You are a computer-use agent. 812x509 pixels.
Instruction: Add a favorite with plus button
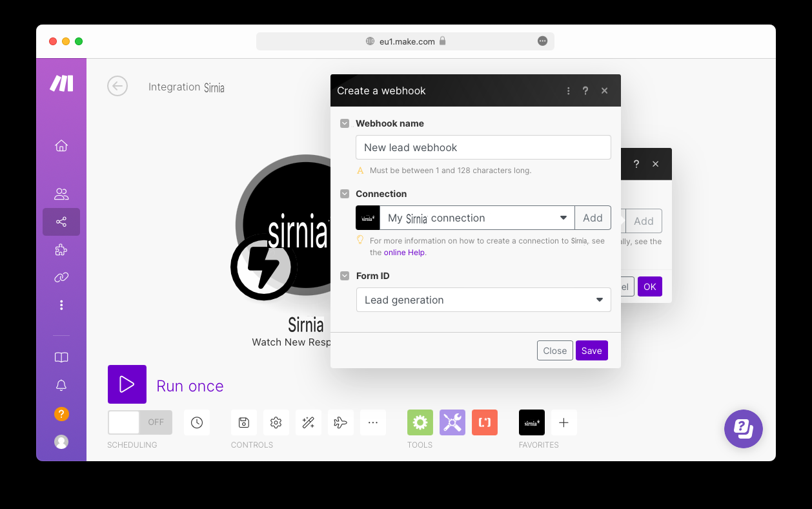pyautogui.click(x=563, y=422)
